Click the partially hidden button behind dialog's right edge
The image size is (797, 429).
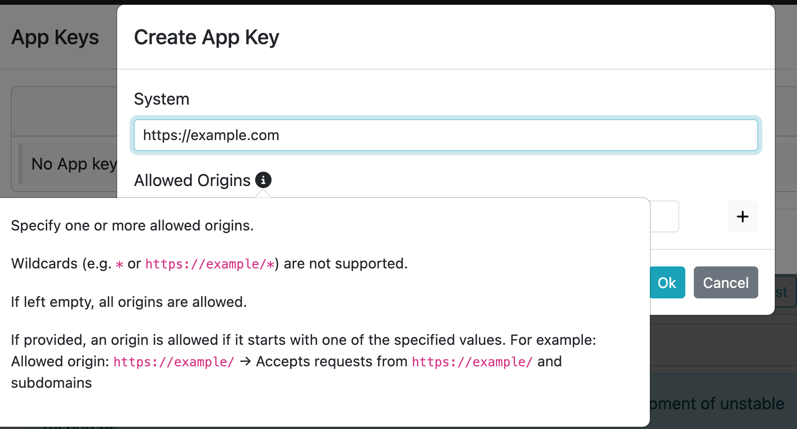785,290
